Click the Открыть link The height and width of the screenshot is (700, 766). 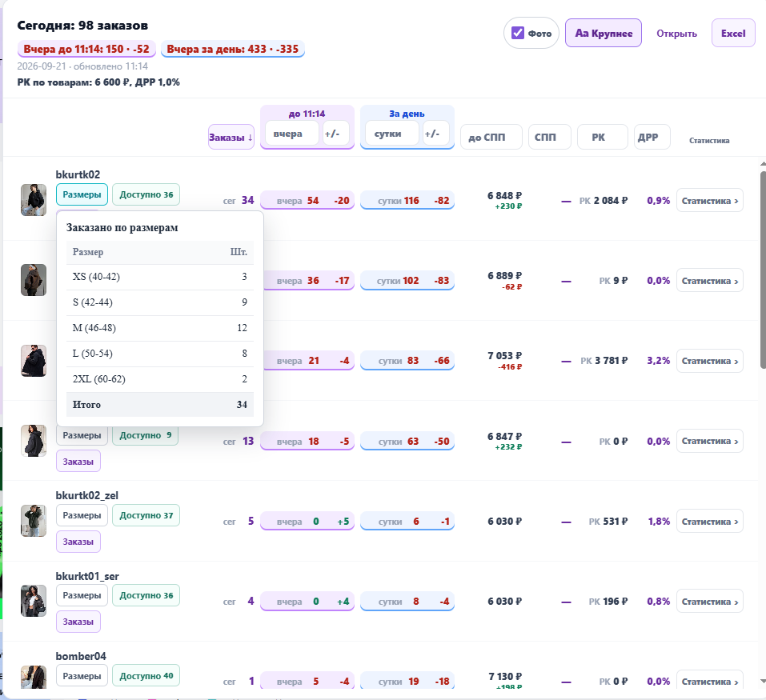[676, 33]
